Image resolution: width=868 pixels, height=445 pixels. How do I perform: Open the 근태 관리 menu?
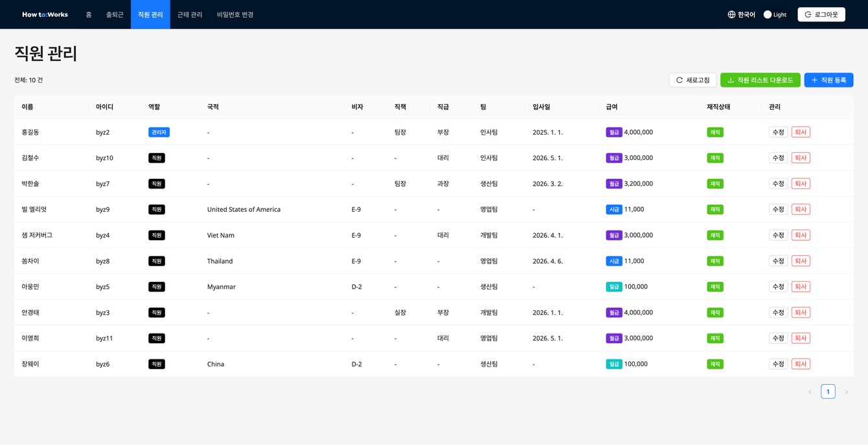190,14
